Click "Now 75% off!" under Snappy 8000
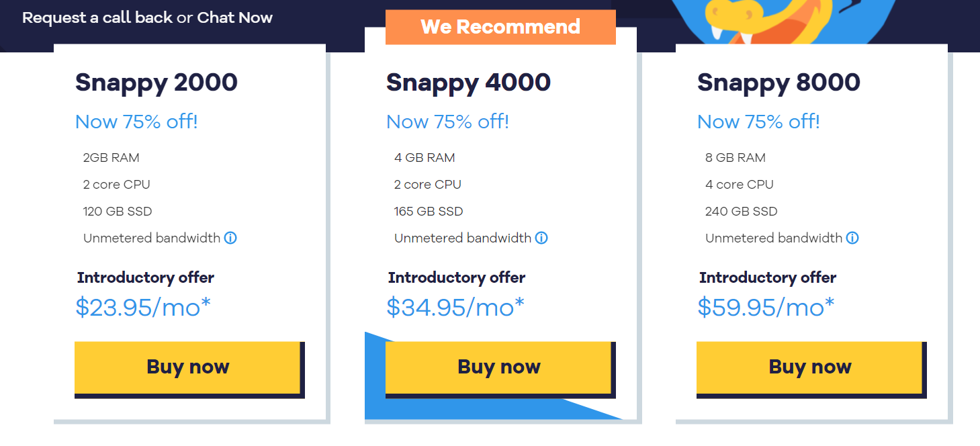The width and height of the screenshot is (980, 446). click(758, 122)
